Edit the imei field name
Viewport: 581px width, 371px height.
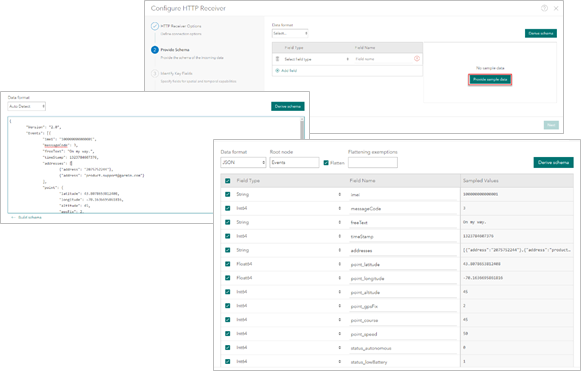click(x=403, y=195)
